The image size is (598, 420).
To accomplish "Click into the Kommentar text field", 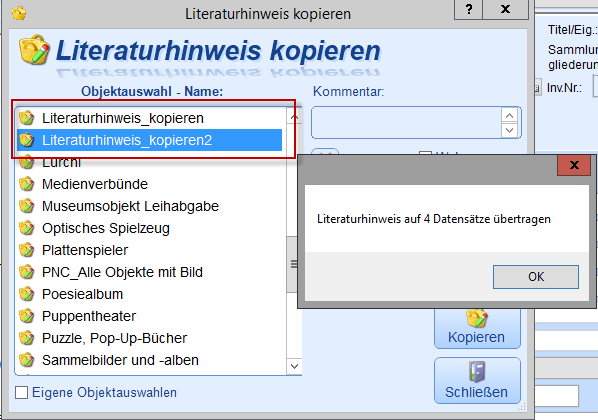I will point(407,122).
